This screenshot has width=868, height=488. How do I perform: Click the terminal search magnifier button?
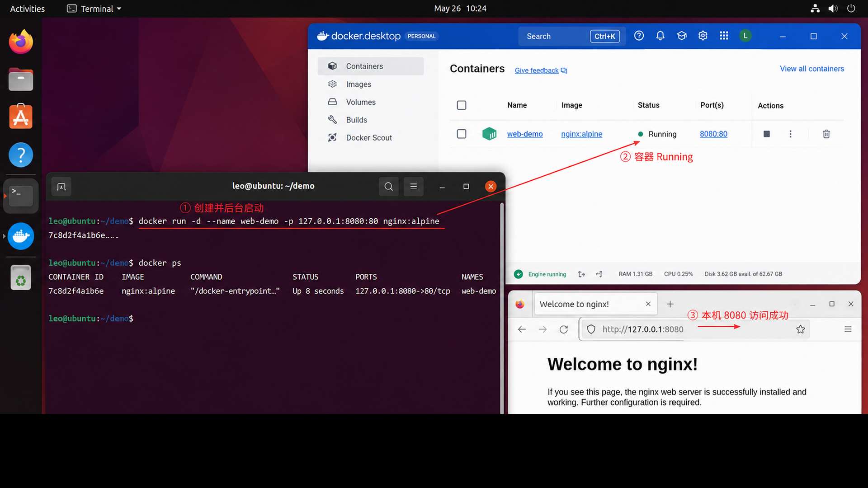point(389,187)
